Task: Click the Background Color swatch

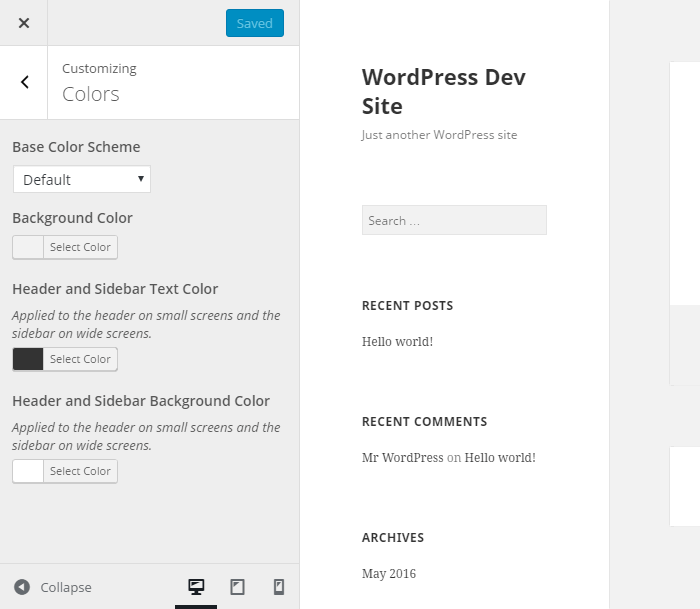Action: tap(28, 247)
